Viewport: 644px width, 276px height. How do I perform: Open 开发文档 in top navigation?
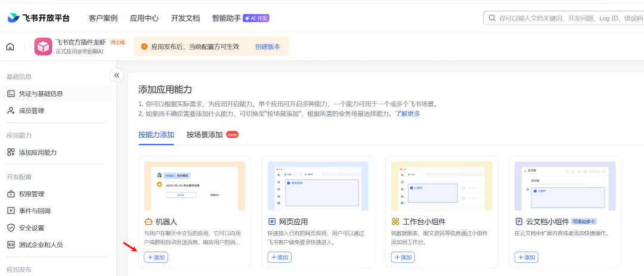coord(185,18)
